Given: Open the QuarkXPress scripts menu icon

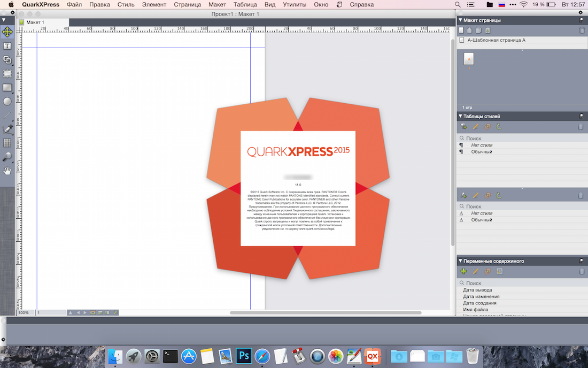Looking at the screenshot, I should point(339,4).
